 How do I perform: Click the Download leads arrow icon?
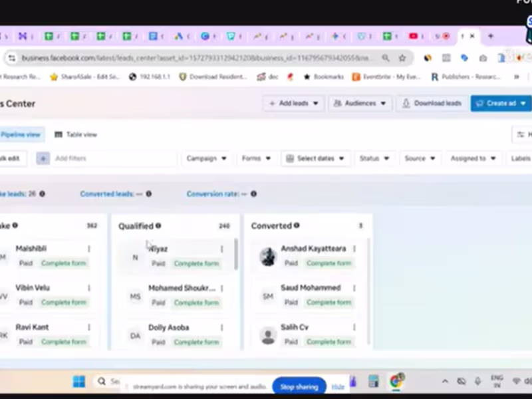coord(406,103)
